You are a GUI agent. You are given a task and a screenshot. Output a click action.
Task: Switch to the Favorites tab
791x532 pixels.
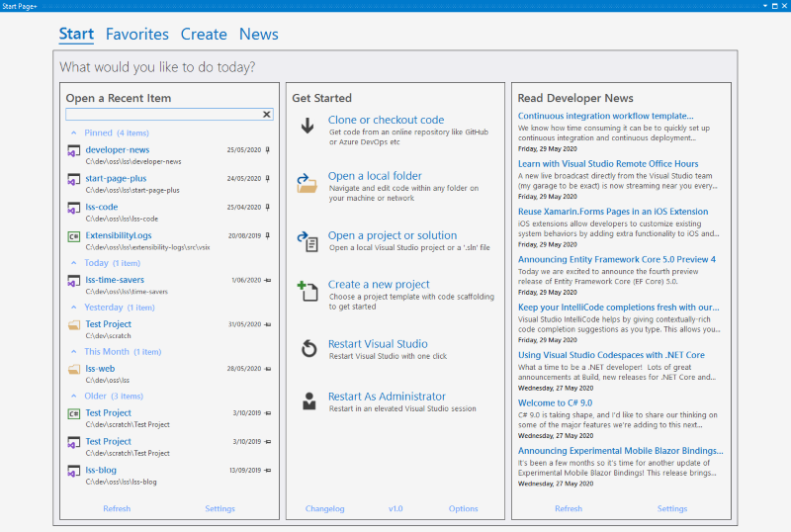click(x=137, y=34)
